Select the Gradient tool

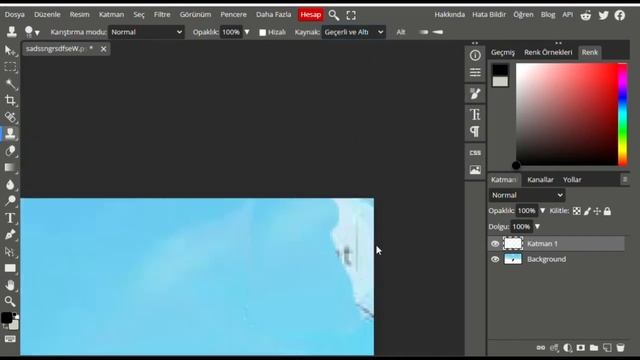click(10, 167)
